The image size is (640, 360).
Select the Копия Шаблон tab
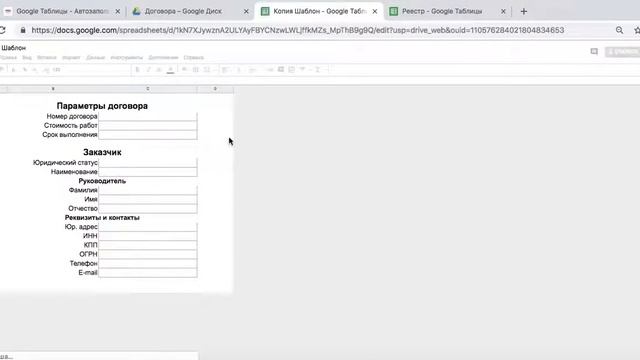pyautogui.click(x=320, y=11)
